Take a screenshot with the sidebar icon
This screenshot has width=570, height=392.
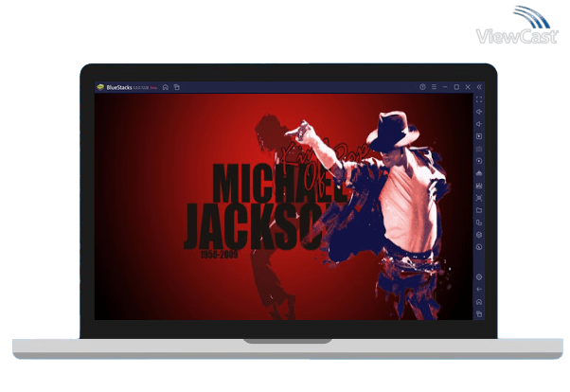click(479, 198)
